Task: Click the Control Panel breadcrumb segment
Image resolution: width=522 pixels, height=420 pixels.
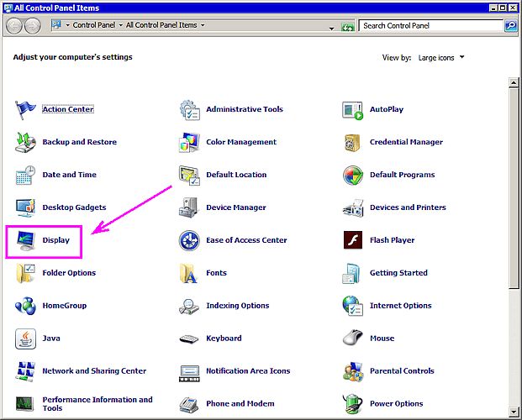Action: pyautogui.click(x=94, y=25)
